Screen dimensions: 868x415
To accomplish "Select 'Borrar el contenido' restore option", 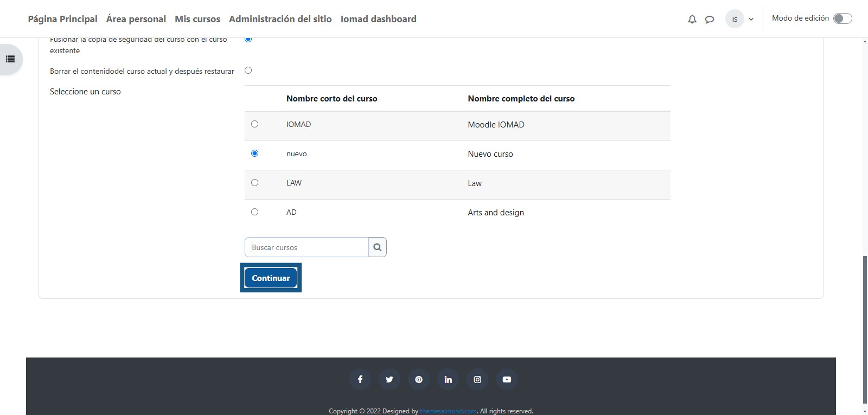I will (248, 71).
